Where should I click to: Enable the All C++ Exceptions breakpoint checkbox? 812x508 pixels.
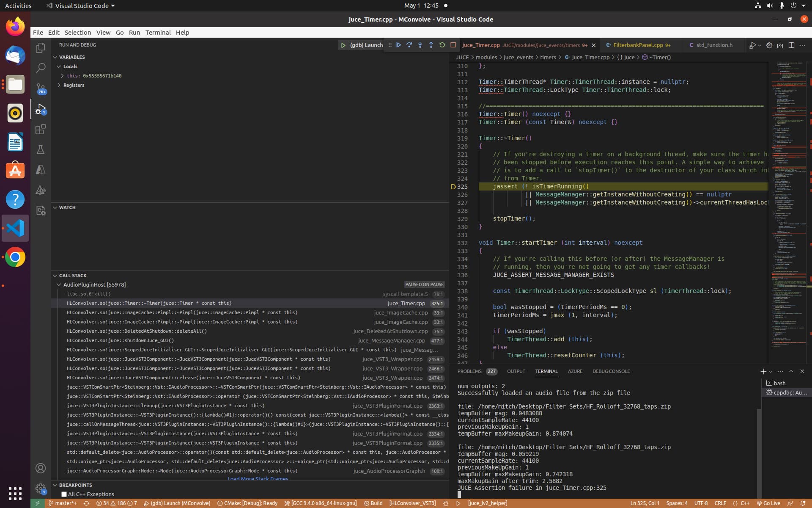64,494
